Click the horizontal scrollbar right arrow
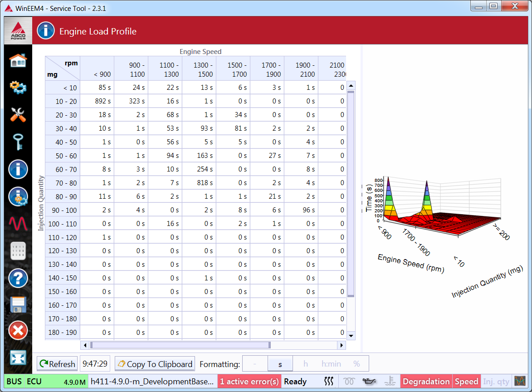532x392 pixels. tap(342, 345)
